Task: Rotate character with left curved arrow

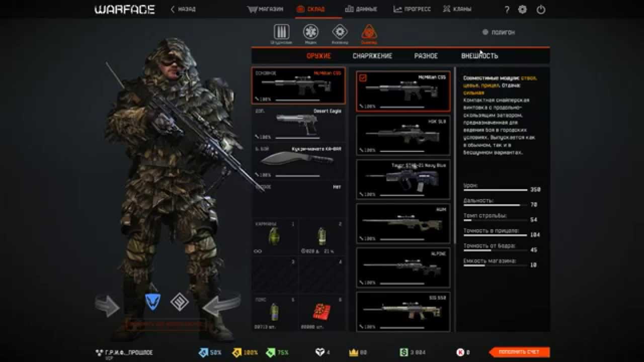Action: click(108, 305)
